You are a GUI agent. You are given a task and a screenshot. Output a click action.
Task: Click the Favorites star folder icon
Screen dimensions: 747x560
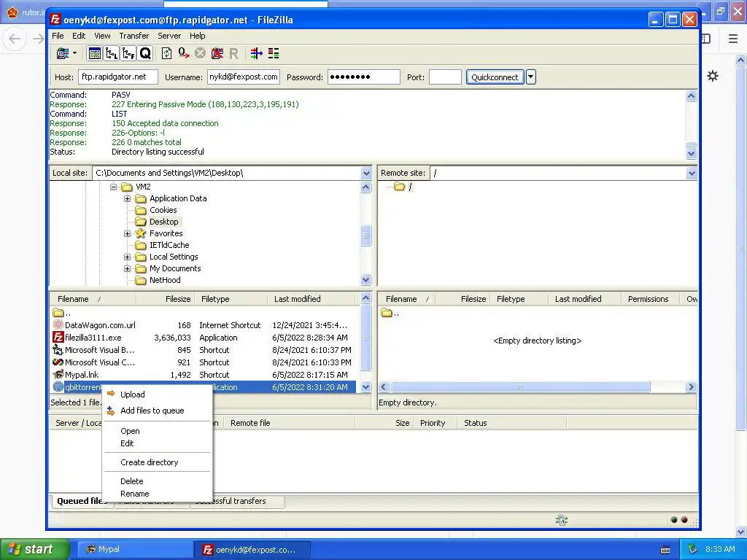(140, 233)
